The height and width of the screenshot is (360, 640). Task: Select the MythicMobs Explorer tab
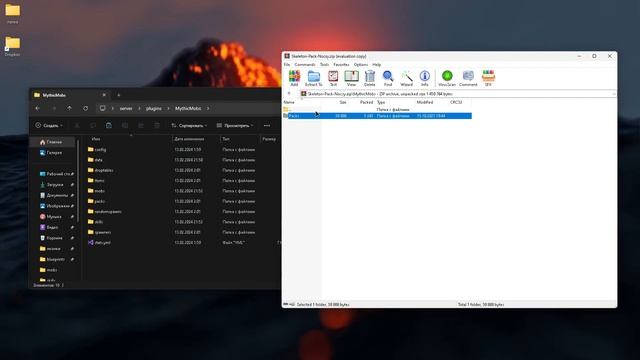70,95
